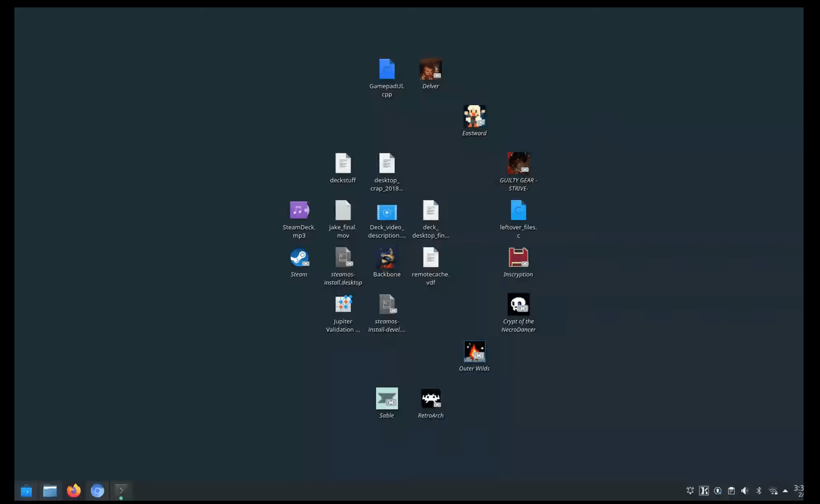Open Discover software center from taskbar

click(26, 490)
